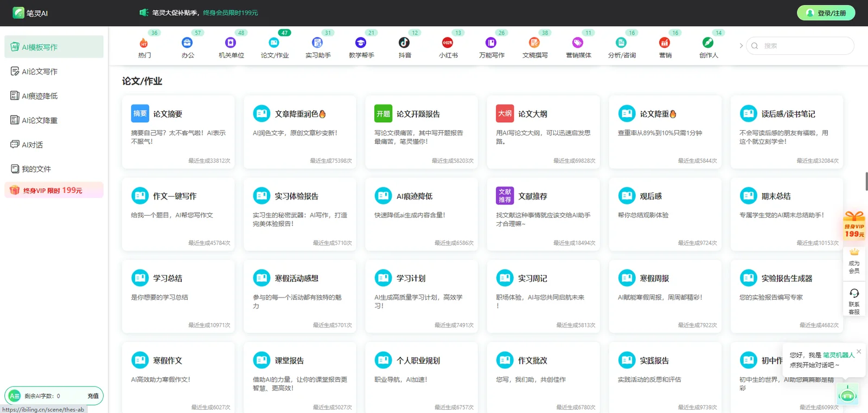868x413 pixels.
Task: Select AI论文降重 in the sidebar
Action: point(54,120)
